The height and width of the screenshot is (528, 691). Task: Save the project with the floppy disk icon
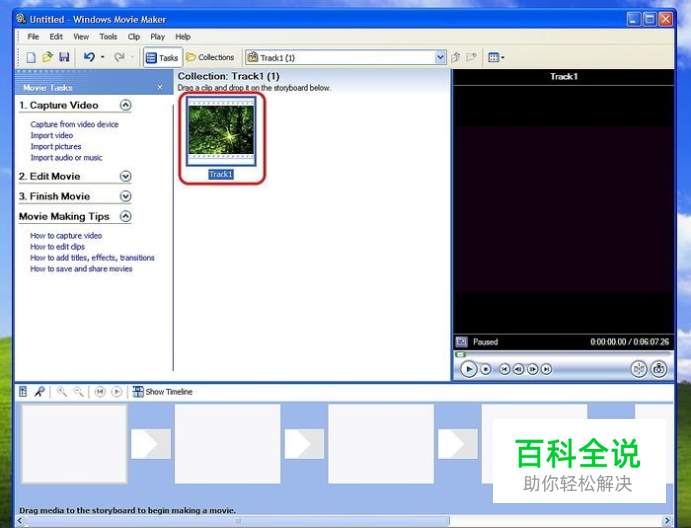64,57
